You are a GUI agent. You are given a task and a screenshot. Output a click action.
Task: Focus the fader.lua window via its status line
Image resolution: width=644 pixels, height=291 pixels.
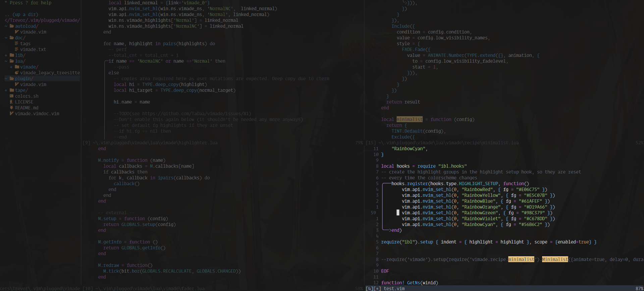coord(223,288)
